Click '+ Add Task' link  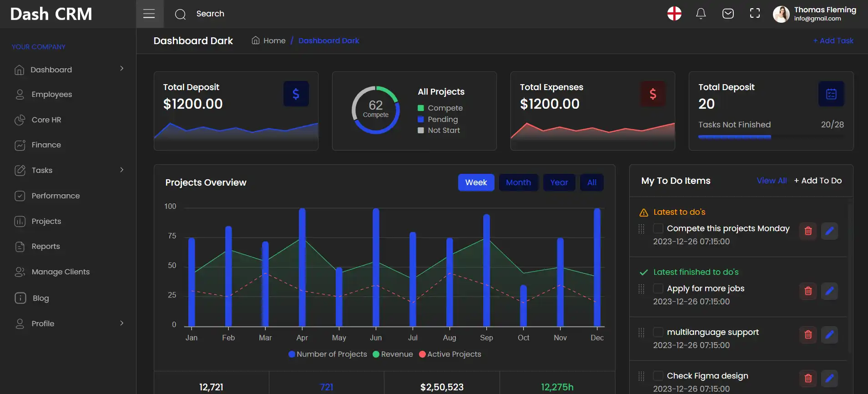833,40
